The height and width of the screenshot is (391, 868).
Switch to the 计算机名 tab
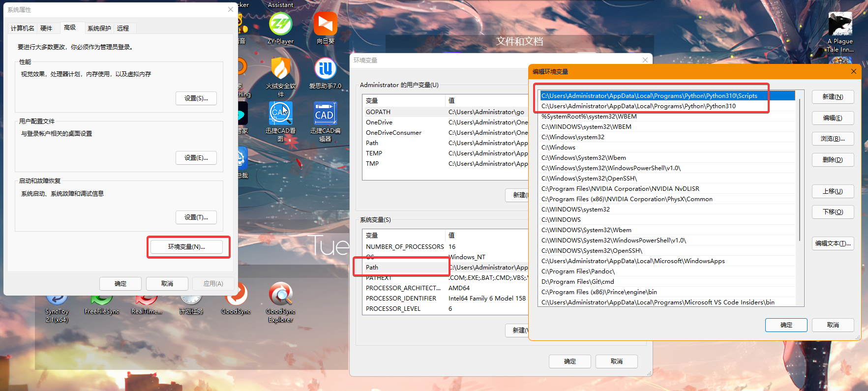point(23,28)
